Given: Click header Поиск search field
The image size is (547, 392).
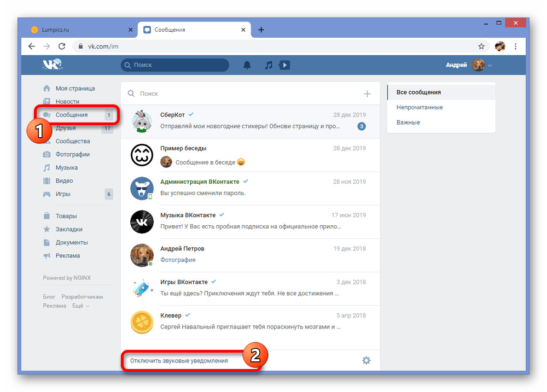Looking at the screenshot, I should tap(175, 65).
